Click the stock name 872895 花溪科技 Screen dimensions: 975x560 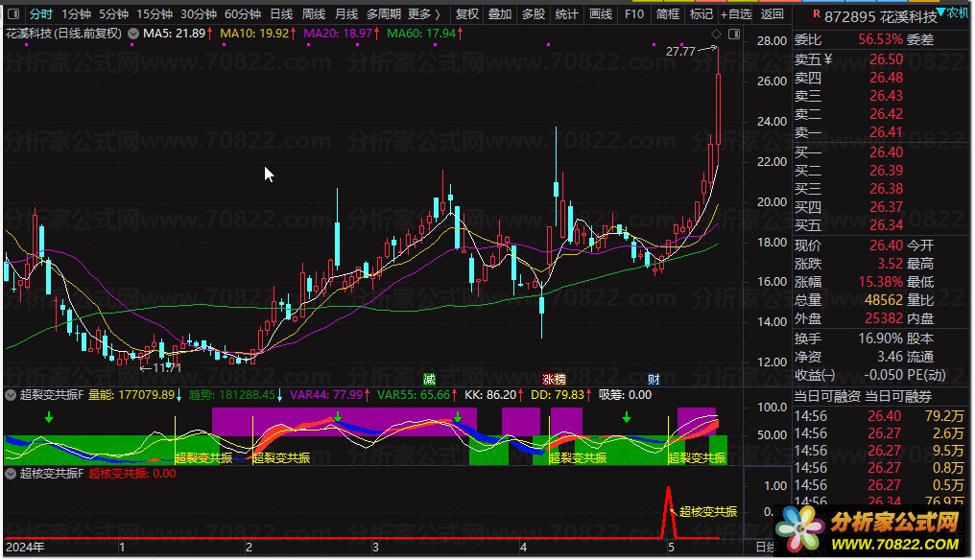pyautogui.click(x=881, y=17)
